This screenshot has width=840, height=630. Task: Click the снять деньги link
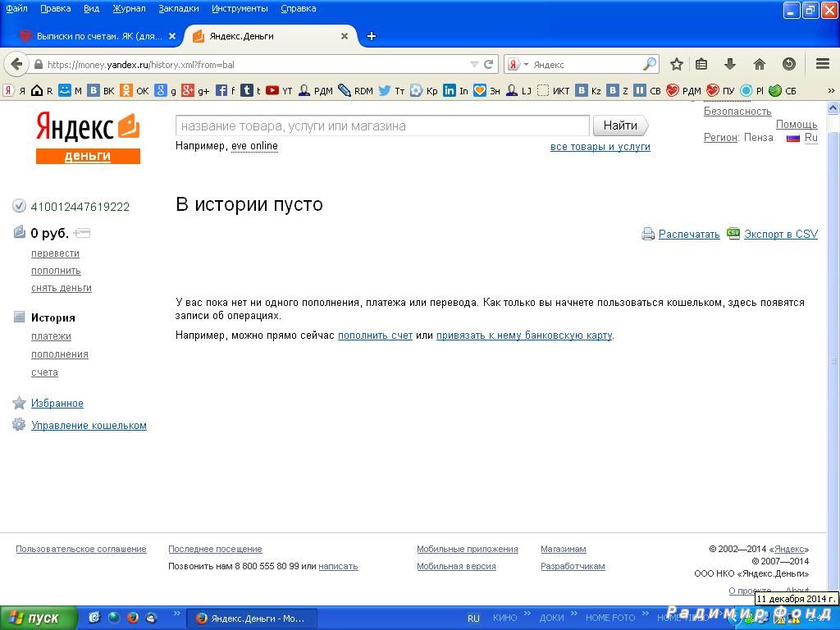[x=62, y=288]
